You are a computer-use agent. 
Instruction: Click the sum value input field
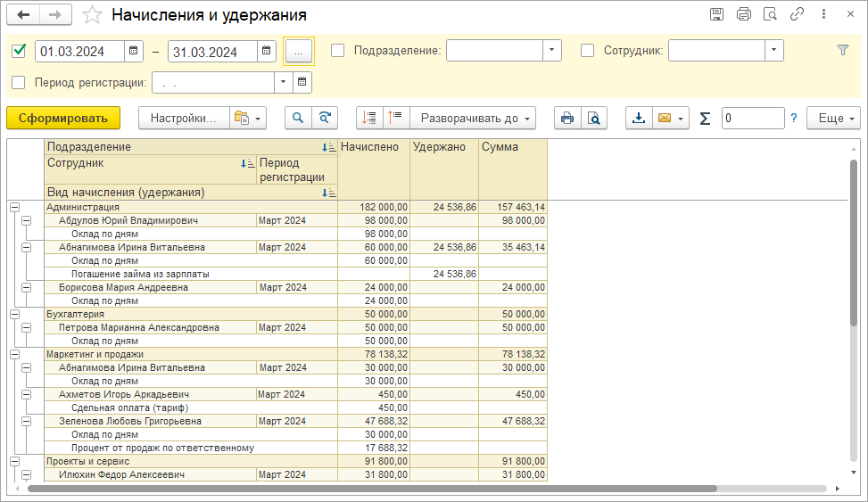point(752,118)
